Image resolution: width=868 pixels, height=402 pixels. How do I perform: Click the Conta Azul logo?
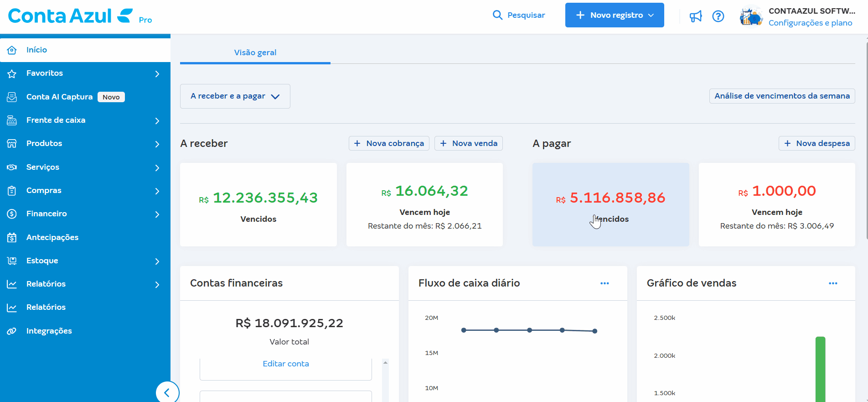[x=71, y=16]
